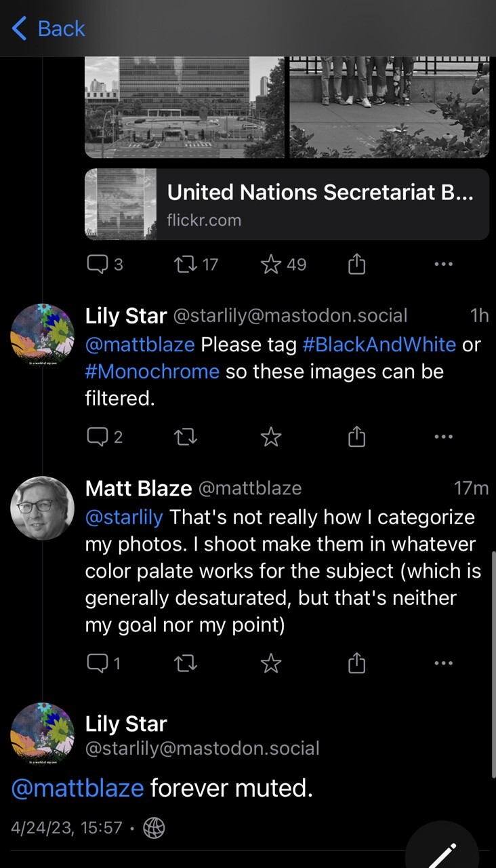Open the United Nations Secretariat flickr link card

[287, 204]
